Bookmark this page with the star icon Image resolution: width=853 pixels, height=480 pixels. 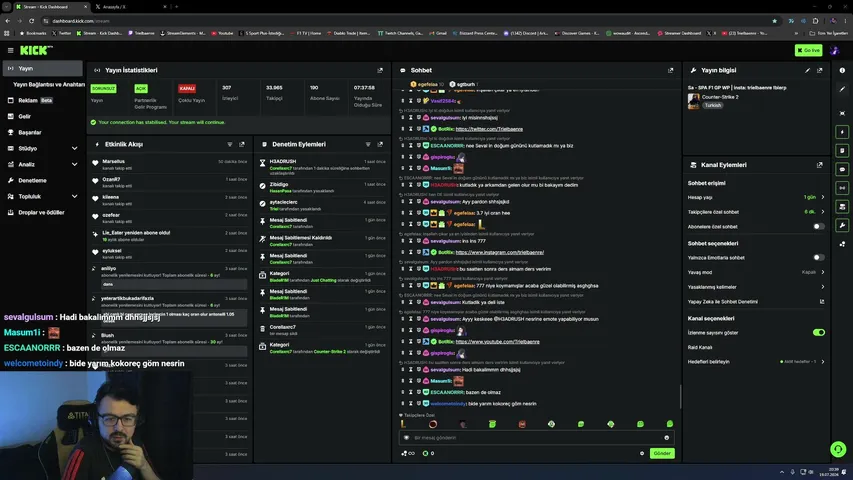coord(775,21)
